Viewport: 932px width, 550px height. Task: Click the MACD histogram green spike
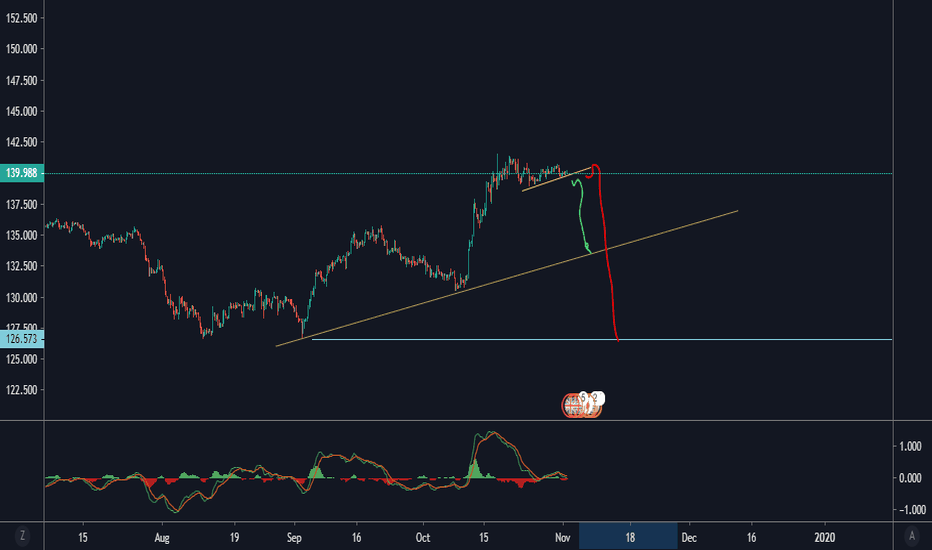point(475,468)
